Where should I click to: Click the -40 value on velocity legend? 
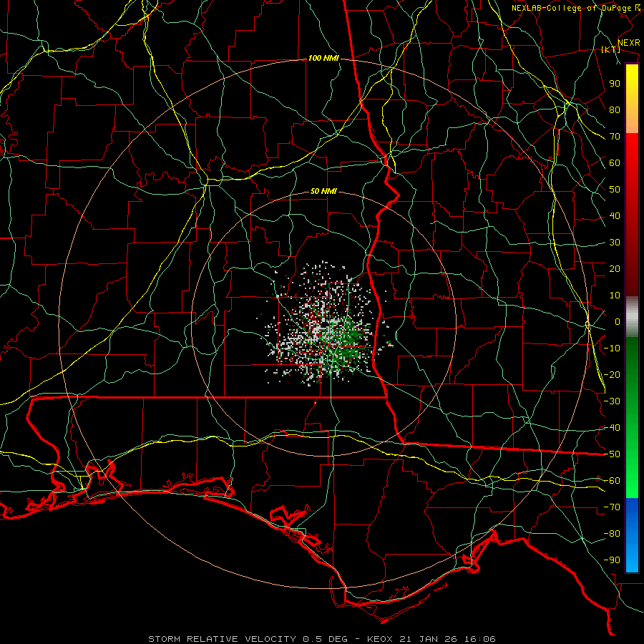612,428
